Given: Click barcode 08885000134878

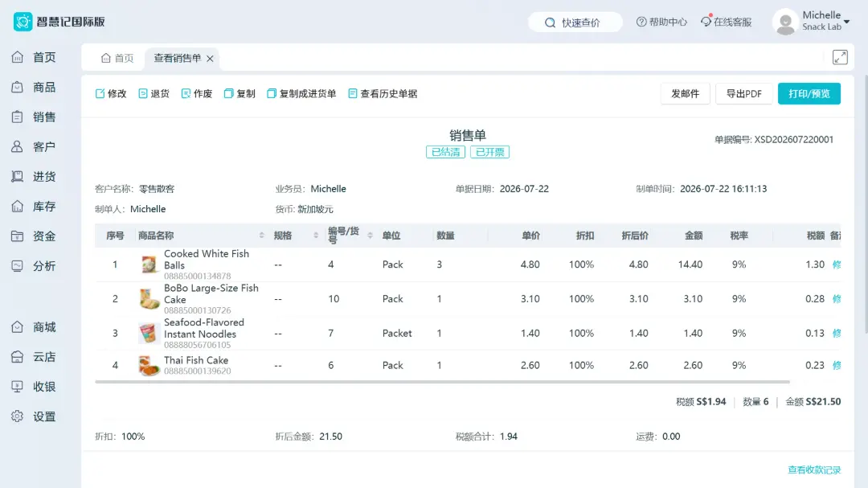Looking at the screenshot, I should [x=197, y=276].
